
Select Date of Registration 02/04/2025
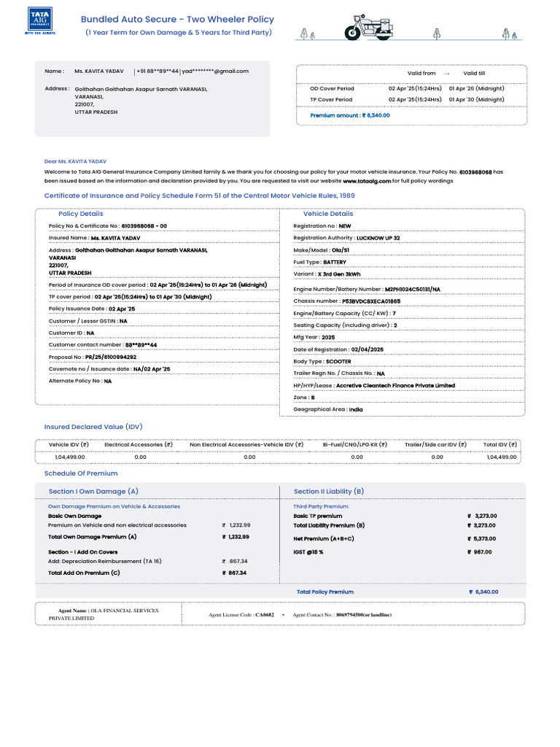pyautogui.click(x=338, y=349)
